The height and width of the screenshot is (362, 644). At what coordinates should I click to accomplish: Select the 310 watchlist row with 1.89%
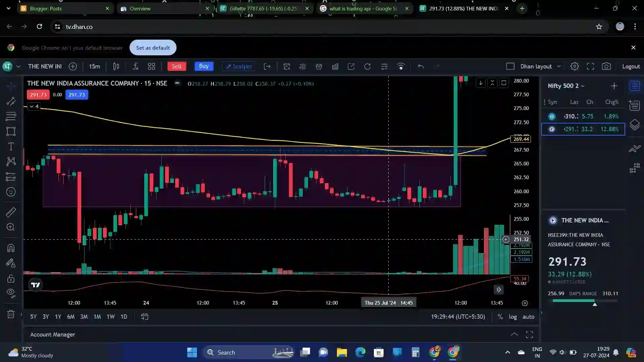point(583,116)
